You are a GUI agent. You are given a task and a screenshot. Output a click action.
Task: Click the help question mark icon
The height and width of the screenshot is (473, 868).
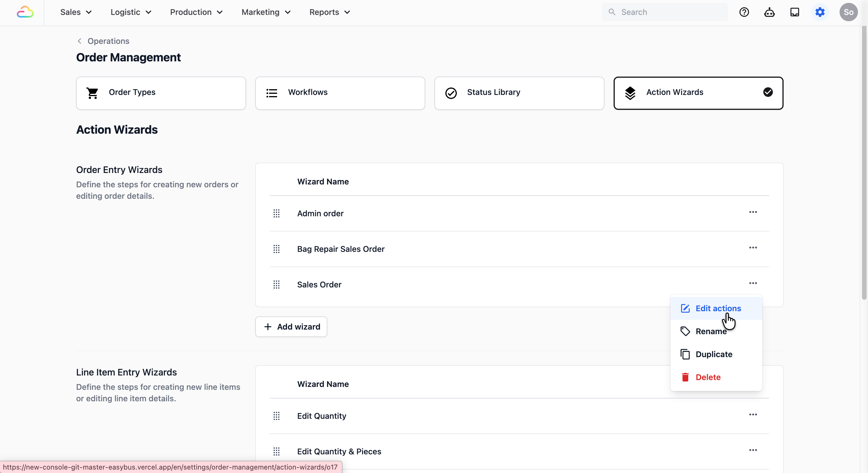(744, 12)
